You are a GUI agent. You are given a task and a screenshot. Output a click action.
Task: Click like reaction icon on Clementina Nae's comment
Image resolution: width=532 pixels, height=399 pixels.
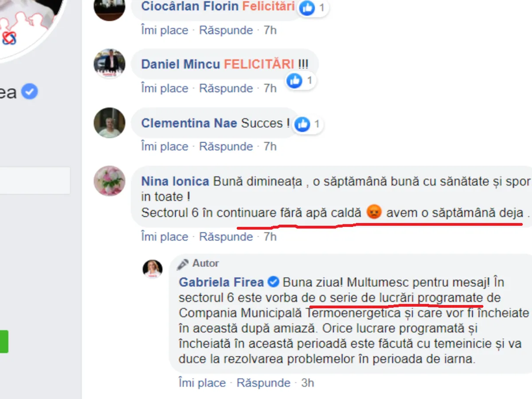point(302,124)
